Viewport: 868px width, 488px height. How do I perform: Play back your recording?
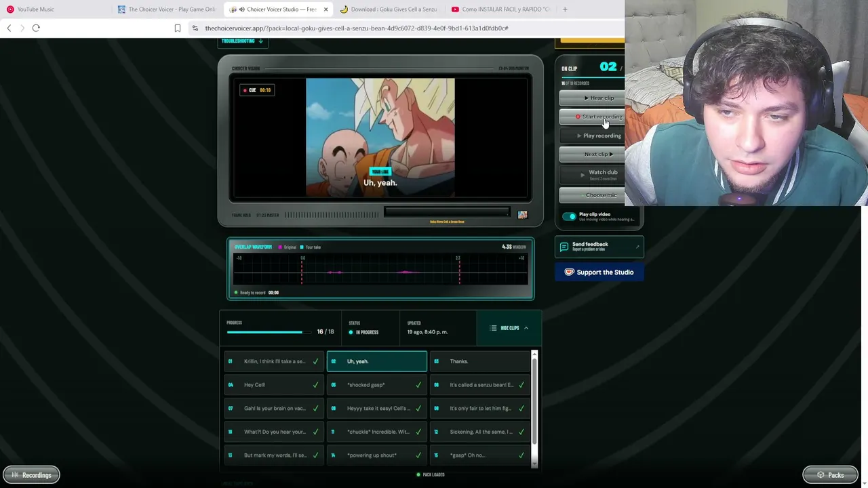(x=591, y=136)
